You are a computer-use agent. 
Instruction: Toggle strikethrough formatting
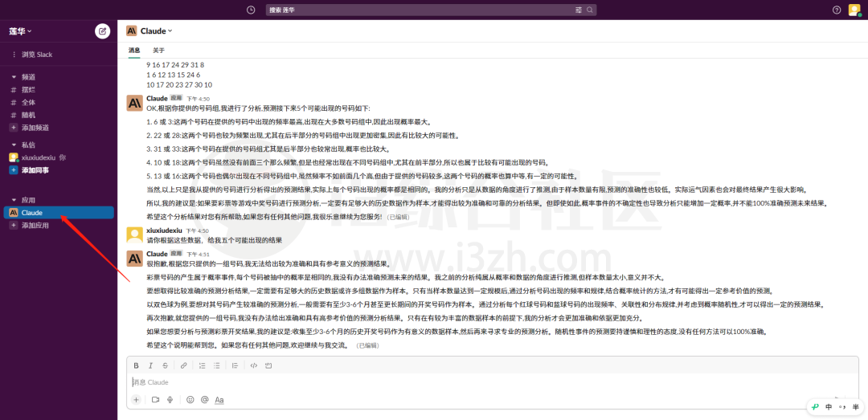coord(165,365)
